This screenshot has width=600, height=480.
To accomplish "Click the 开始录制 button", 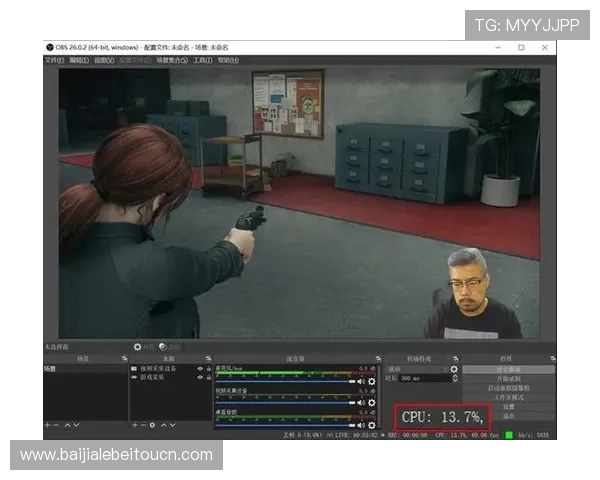I will point(509,378).
